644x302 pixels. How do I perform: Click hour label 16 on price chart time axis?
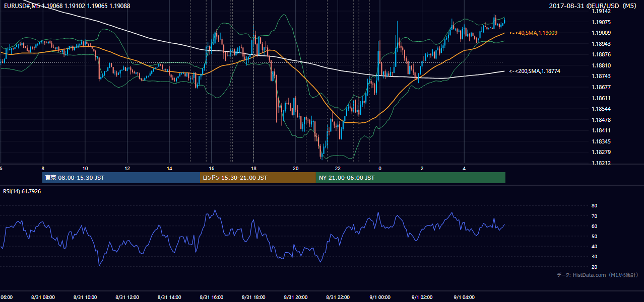click(x=212, y=169)
